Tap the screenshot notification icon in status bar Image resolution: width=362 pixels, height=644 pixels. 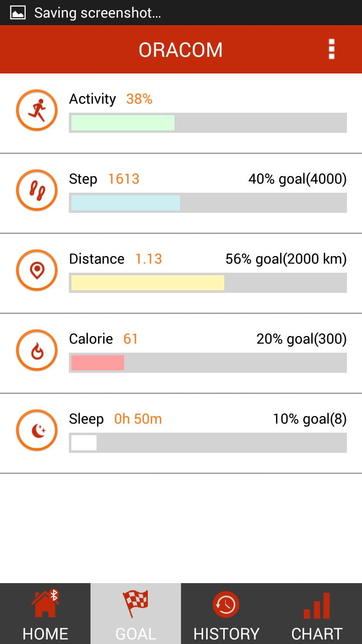click(18, 13)
